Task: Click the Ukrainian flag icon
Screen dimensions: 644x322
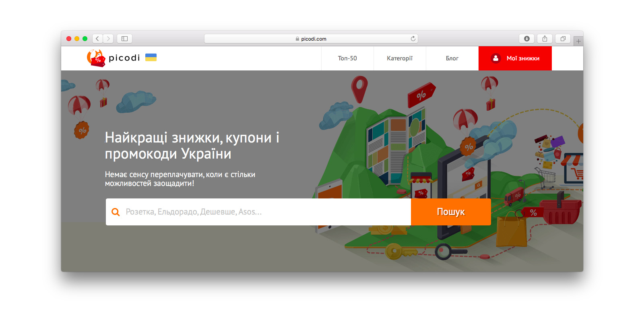Action: [151, 58]
